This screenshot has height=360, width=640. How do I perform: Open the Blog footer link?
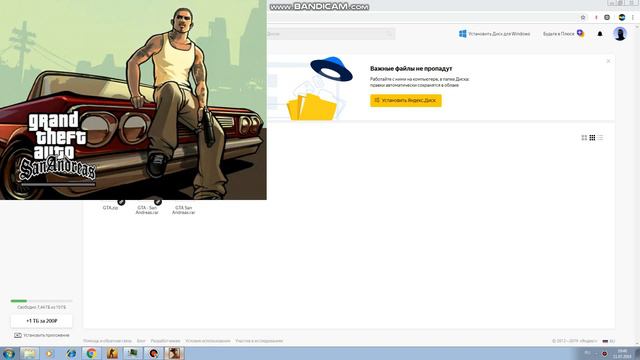click(141, 341)
